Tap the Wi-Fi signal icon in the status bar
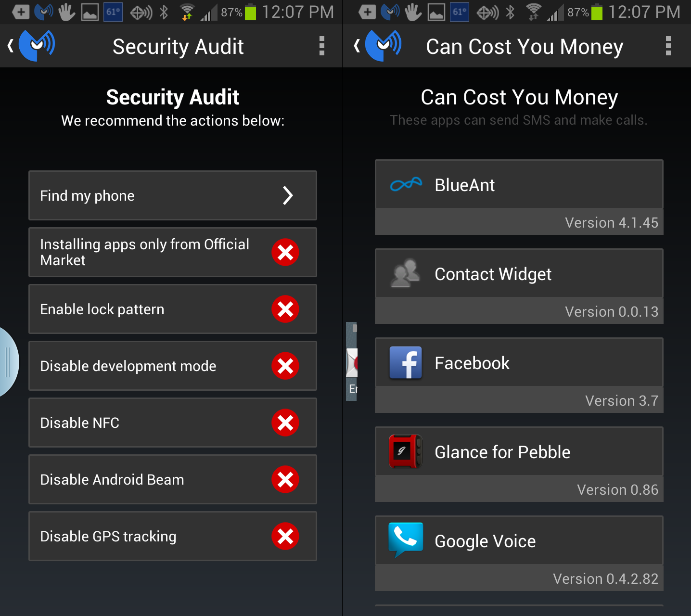Viewport: 691px width, 616px height. pyautogui.click(x=188, y=12)
